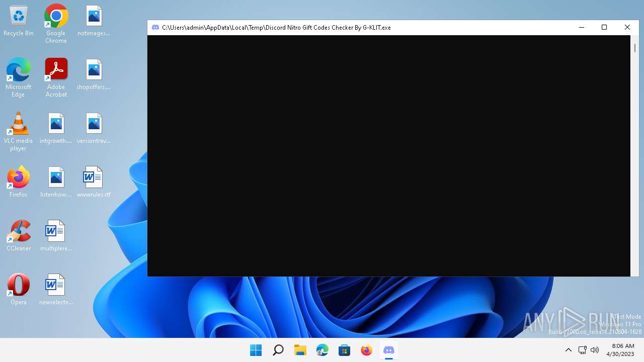Click inside the black console output area

pyautogui.click(x=388, y=156)
